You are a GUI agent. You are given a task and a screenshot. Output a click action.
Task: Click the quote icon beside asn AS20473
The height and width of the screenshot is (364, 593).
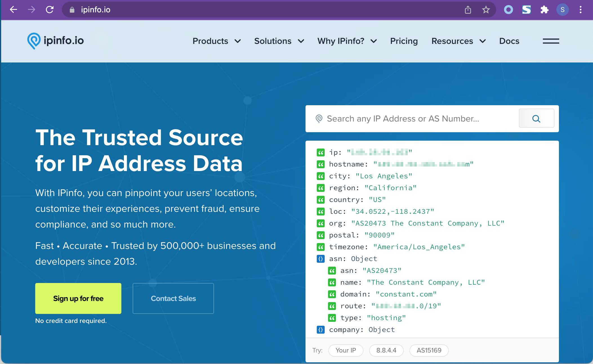332,271
